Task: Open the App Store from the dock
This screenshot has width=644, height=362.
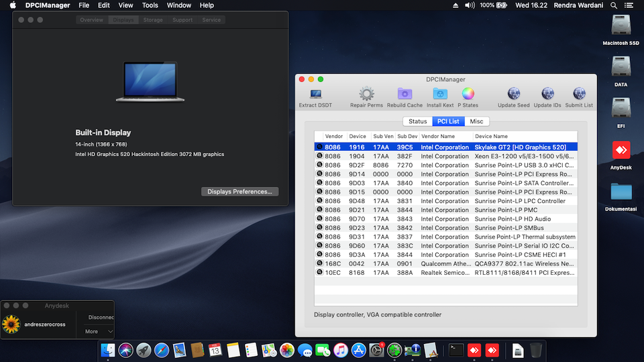Action: coord(358,350)
